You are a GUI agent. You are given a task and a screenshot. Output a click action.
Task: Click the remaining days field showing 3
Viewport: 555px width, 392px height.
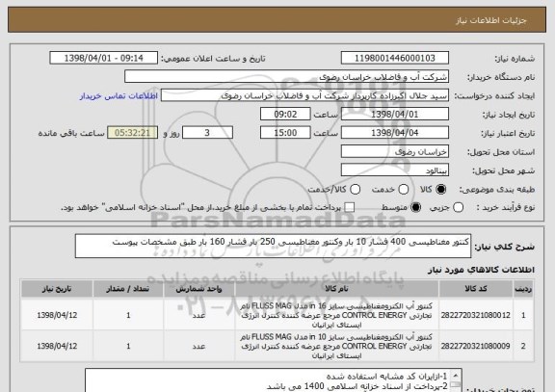tap(207, 133)
